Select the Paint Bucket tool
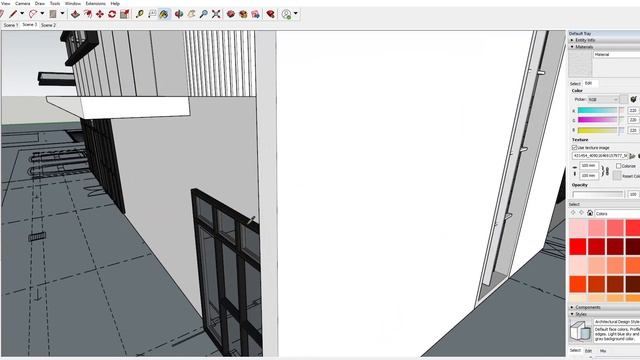The height and width of the screenshot is (360, 640). [164, 14]
